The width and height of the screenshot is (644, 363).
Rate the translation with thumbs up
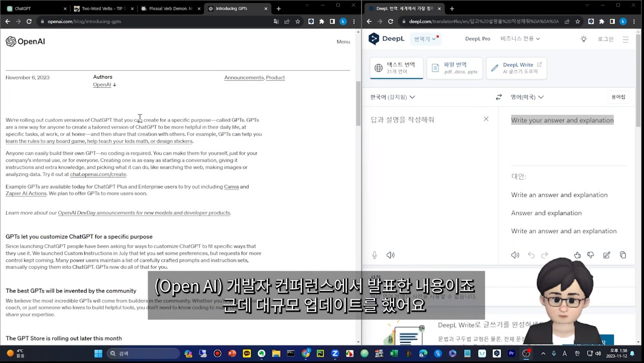[x=577, y=255]
